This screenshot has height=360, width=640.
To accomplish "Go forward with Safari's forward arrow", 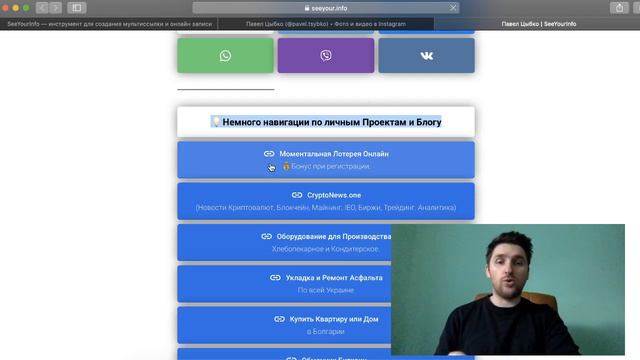I will pyautogui.click(x=56, y=8).
